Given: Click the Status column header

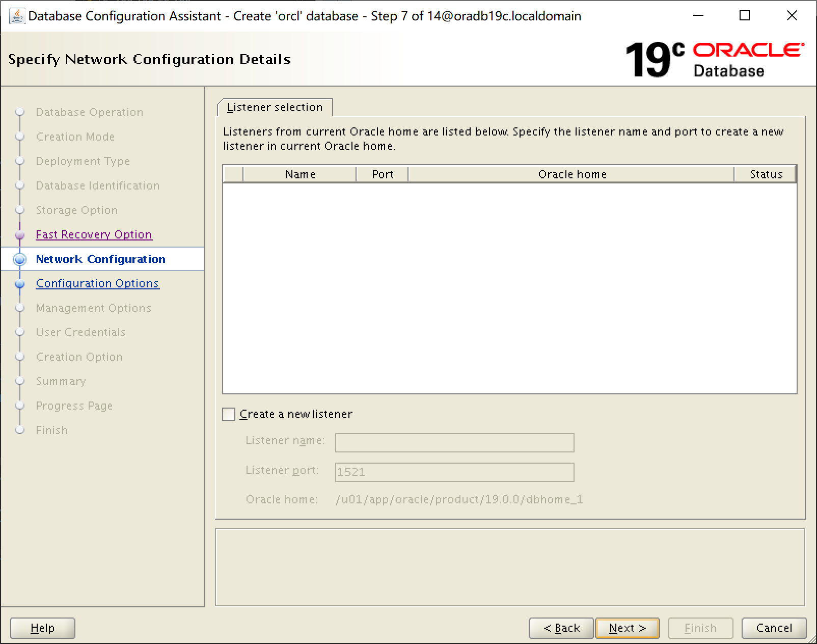Looking at the screenshot, I should click(x=766, y=174).
